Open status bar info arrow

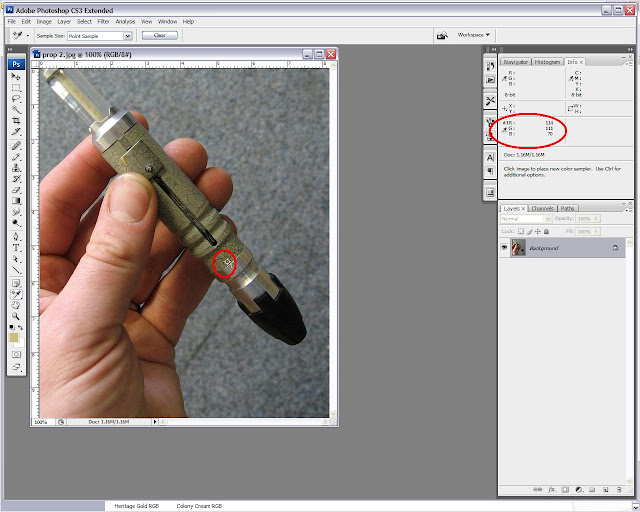click(x=155, y=422)
